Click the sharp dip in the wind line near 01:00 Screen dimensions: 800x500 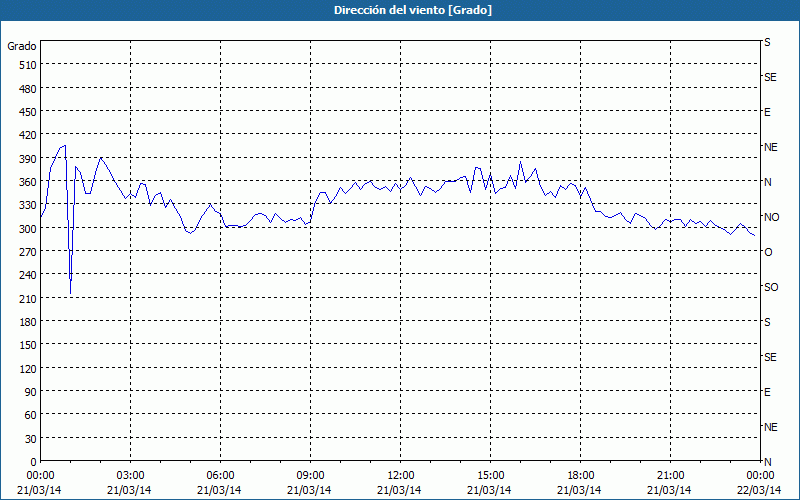coord(70,293)
